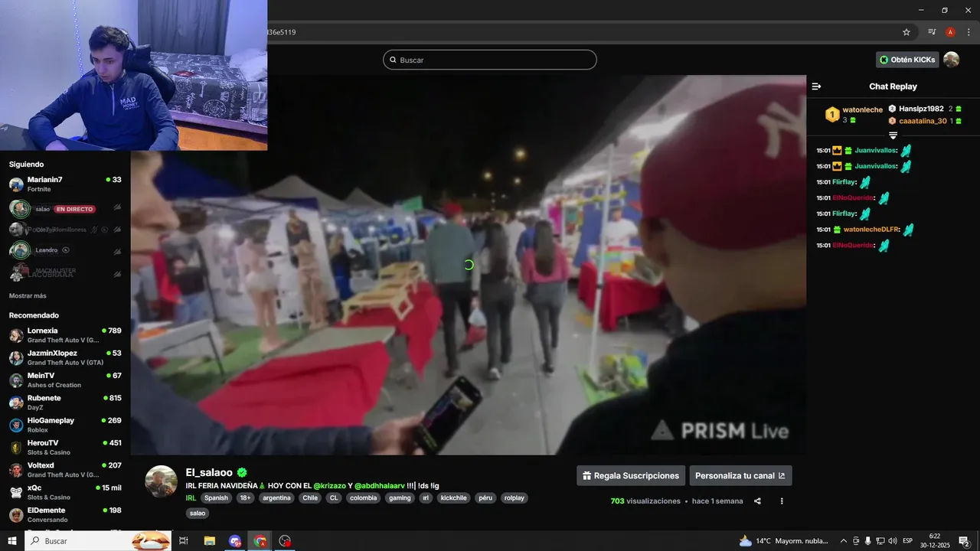Show hidden system tray icons
Image resolution: width=980 pixels, height=551 pixels.
click(844, 541)
